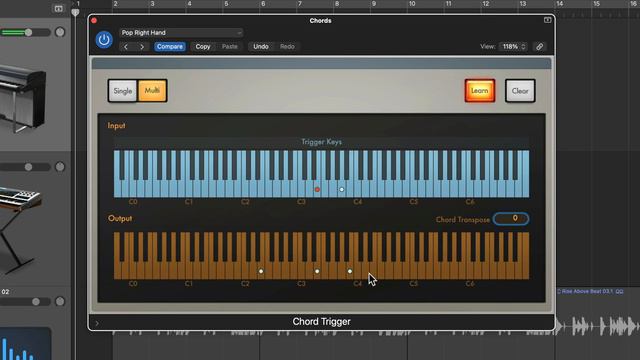Select the red trigger key marker on input keyboard
The width and height of the screenshot is (640, 360).
point(317,189)
